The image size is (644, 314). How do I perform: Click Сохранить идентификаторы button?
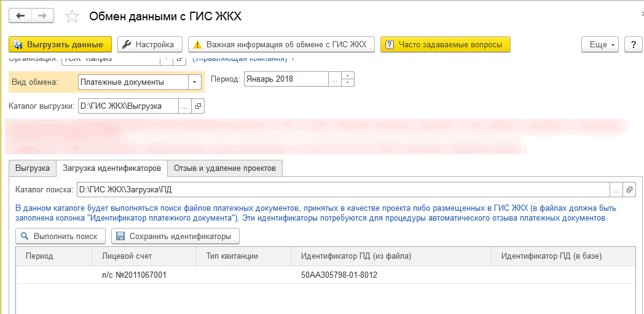175,236
